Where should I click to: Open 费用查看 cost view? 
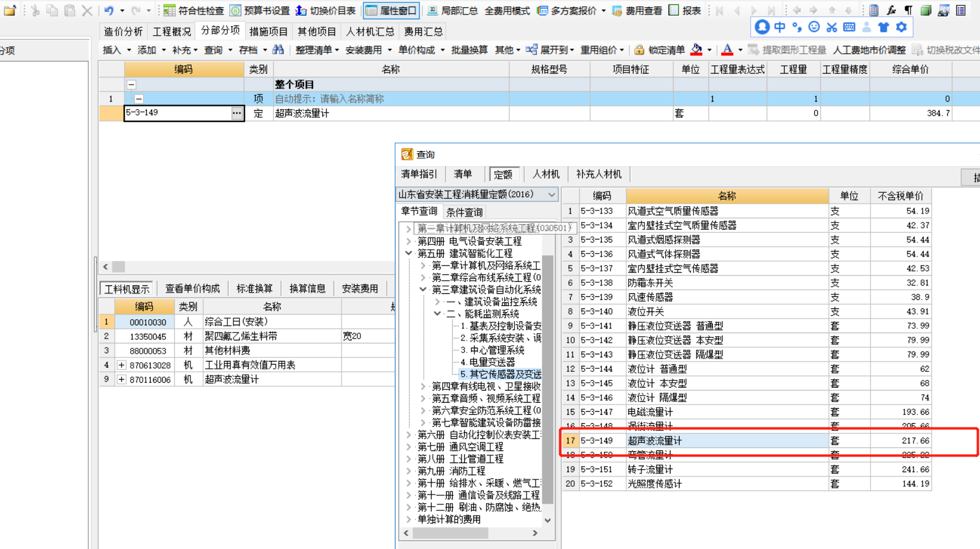click(x=637, y=10)
